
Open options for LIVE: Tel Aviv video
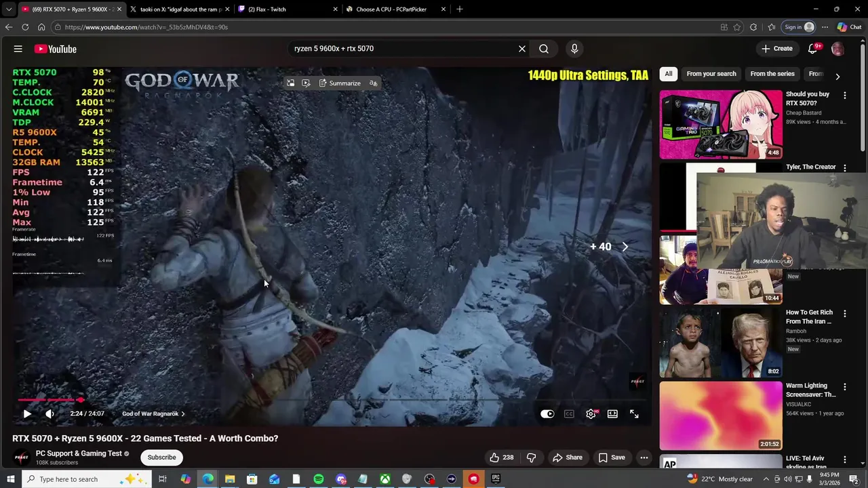point(844,460)
